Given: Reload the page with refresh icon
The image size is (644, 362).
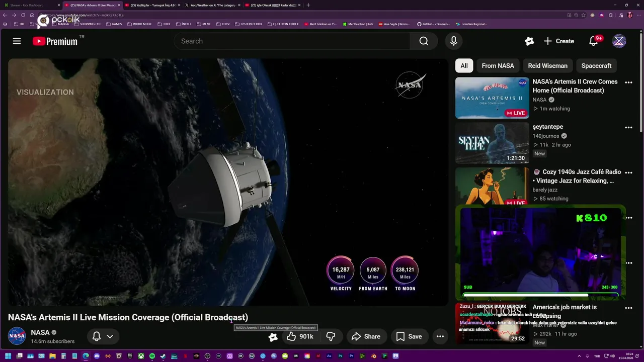Looking at the screenshot, I should point(23,15).
